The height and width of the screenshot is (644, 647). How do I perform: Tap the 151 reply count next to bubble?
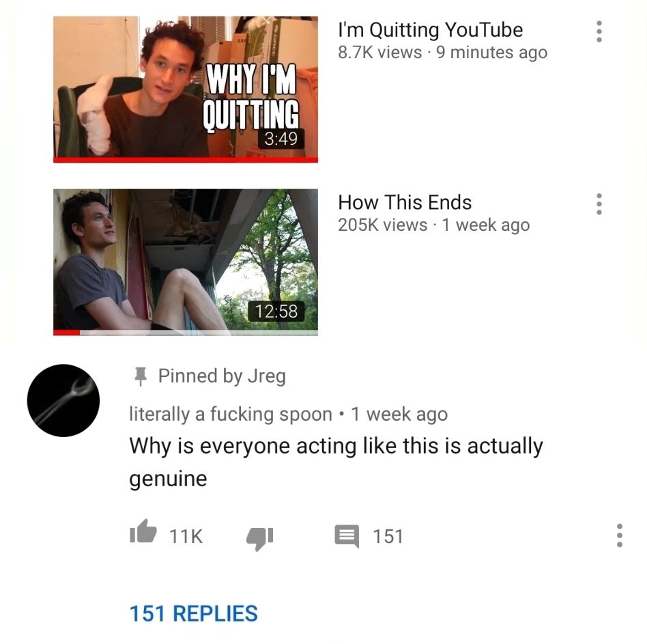[x=388, y=536]
